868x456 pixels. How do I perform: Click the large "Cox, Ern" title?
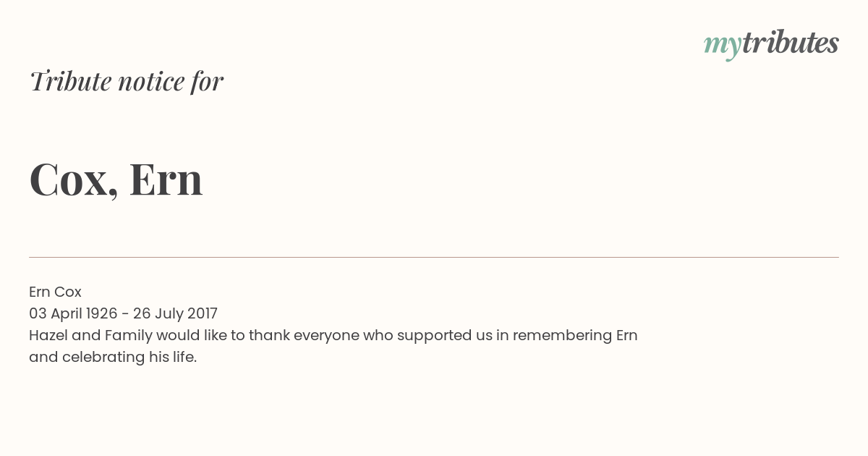tap(116, 180)
